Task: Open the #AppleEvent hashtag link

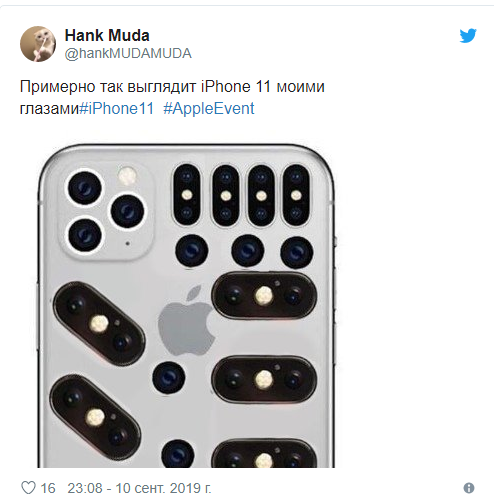Action: tap(209, 108)
